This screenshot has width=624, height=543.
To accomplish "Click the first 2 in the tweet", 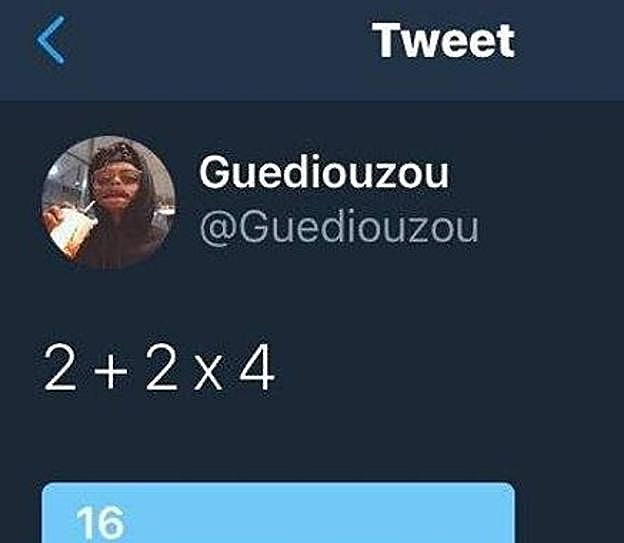I will (60, 367).
